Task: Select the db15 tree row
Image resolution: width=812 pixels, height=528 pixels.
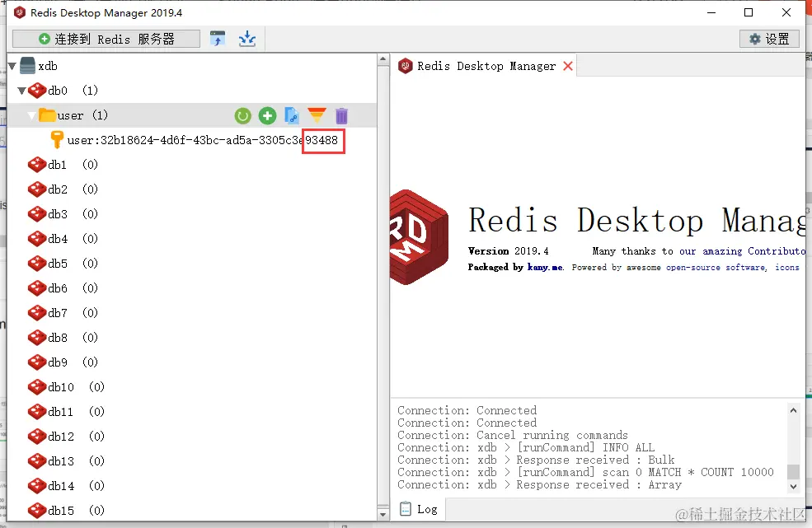Action: 191,511
